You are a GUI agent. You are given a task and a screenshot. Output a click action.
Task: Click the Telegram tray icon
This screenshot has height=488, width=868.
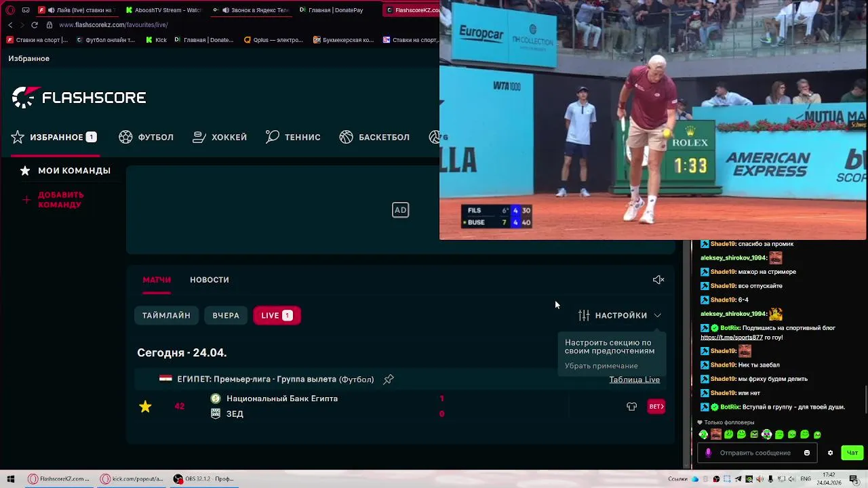738,479
